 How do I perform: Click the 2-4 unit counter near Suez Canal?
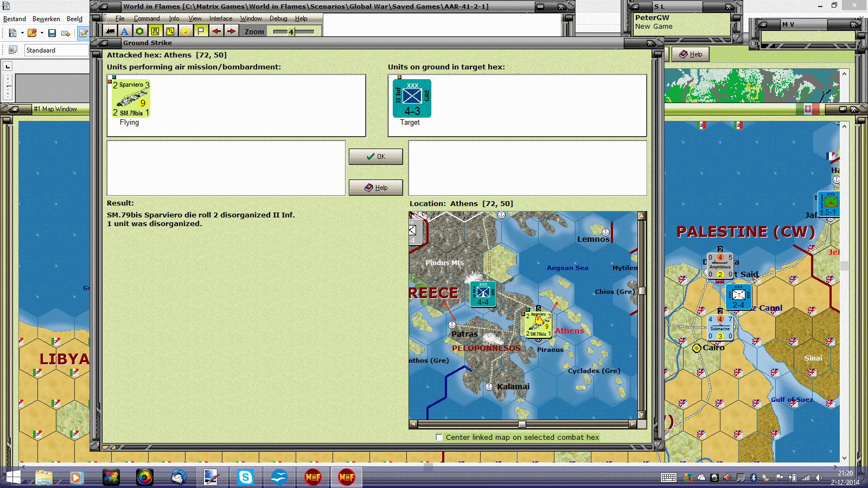pyautogui.click(x=738, y=297)
